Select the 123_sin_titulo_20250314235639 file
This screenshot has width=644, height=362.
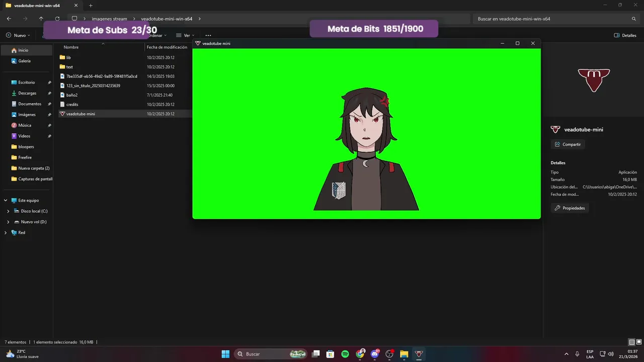pyautogui.click(x=125, y=85)
